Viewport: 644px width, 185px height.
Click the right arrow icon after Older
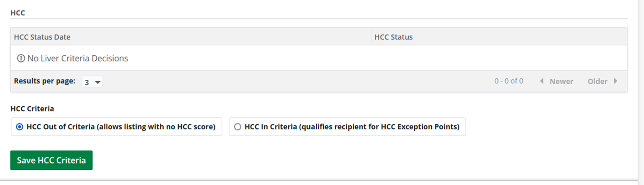[x=615, y=81]
